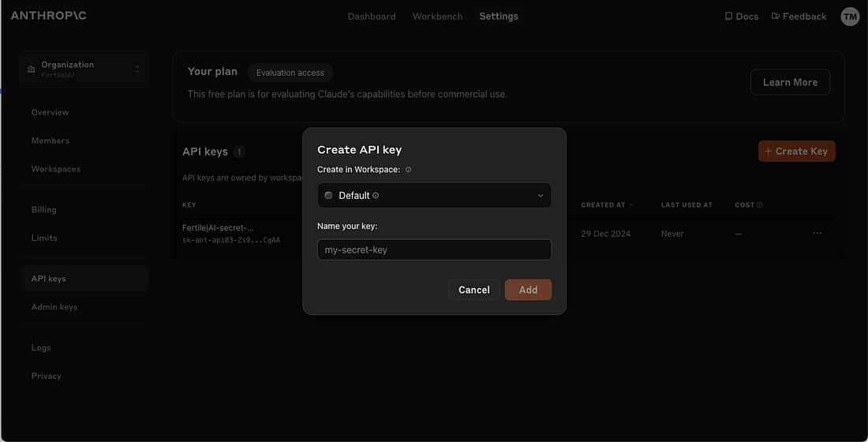Screen dimensions: 868x442
Task: Click the Fertile|AI-secret key name
Action: tap(218, 227)
